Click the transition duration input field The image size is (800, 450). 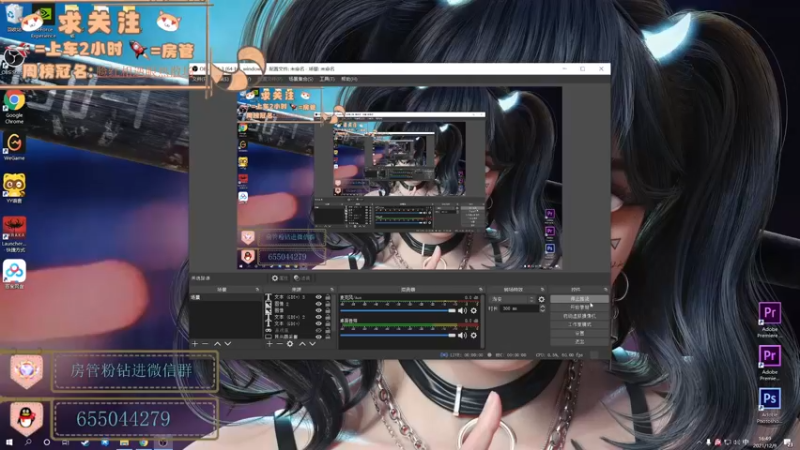coord(519,309)
